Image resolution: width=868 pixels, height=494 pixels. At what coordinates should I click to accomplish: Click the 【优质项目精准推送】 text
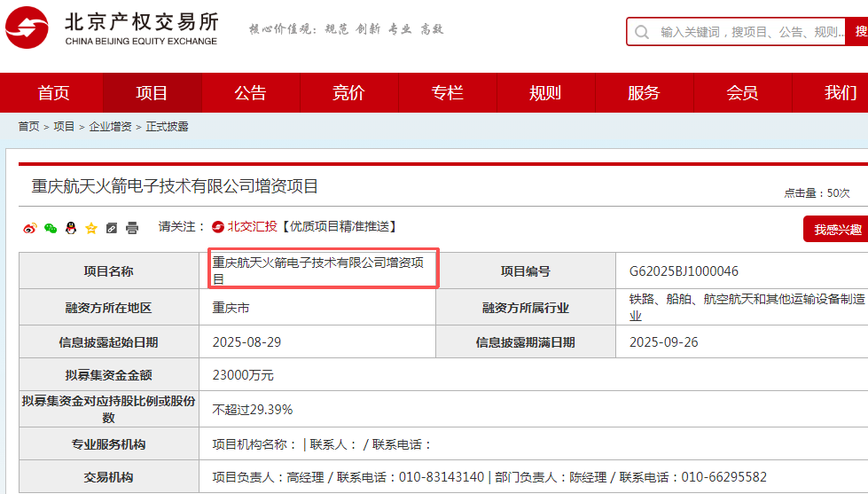(x=339, y=226)
